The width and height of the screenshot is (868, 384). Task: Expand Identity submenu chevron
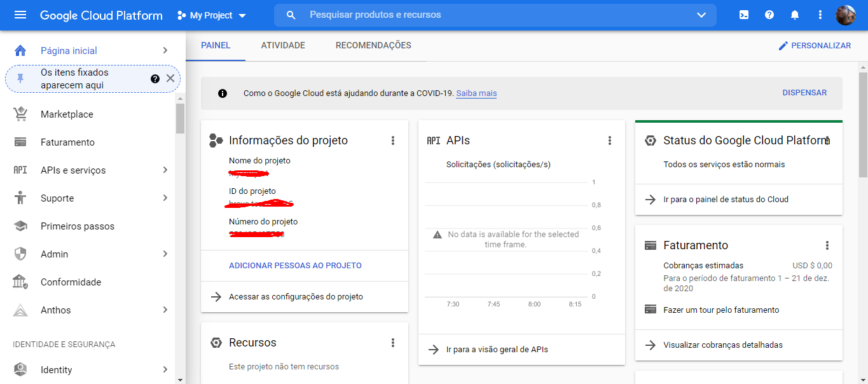(165, 370)
